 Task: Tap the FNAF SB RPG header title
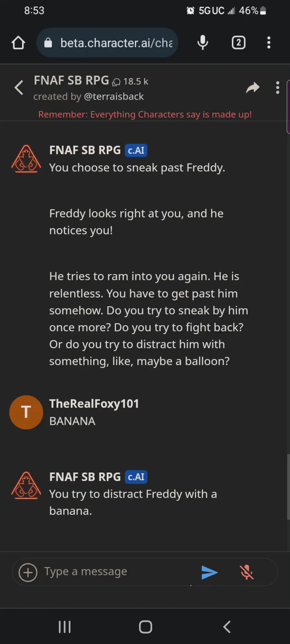71,80
